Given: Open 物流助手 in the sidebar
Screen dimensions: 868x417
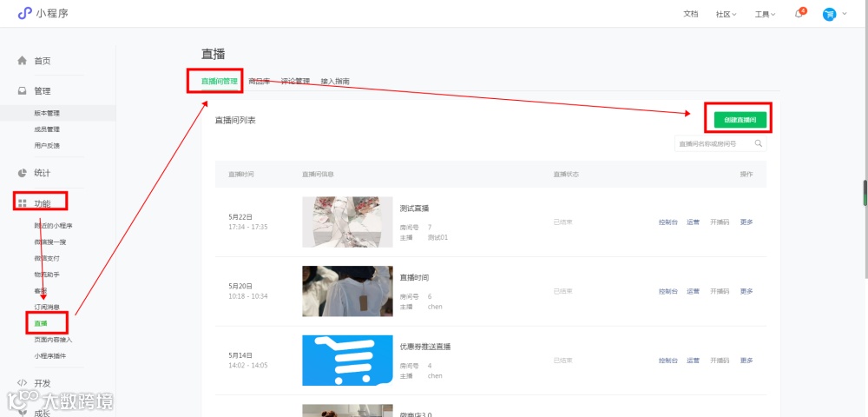Looking at the screenshot, I should pos(47,275).
